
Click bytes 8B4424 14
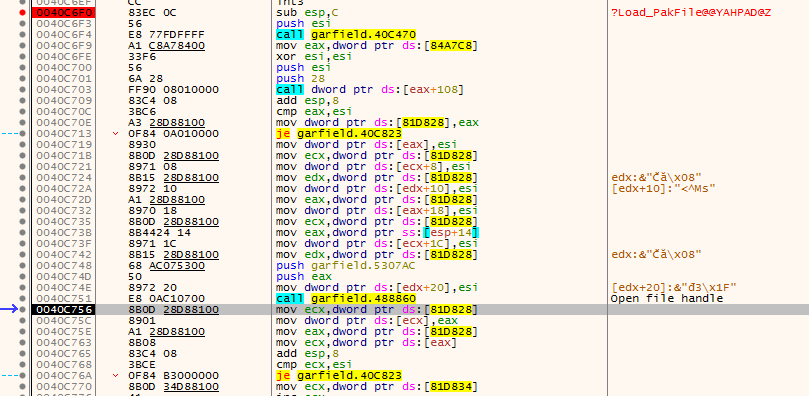pos(159,233)
